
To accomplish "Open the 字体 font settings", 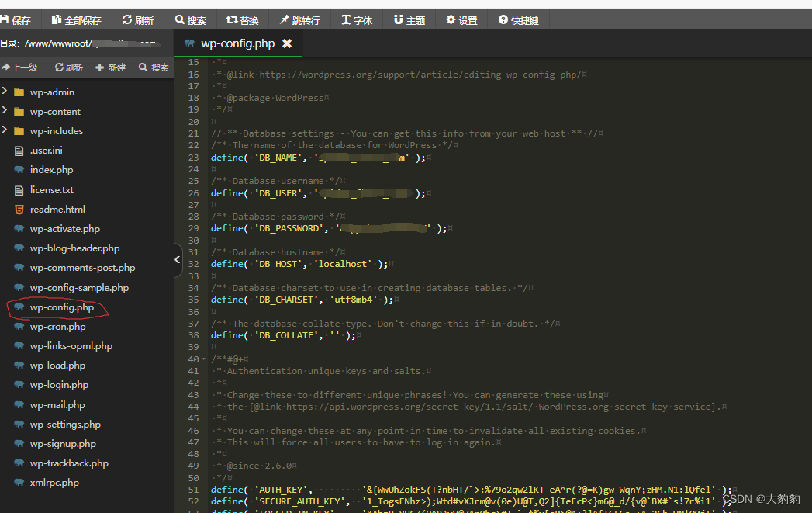I will 356,20.
